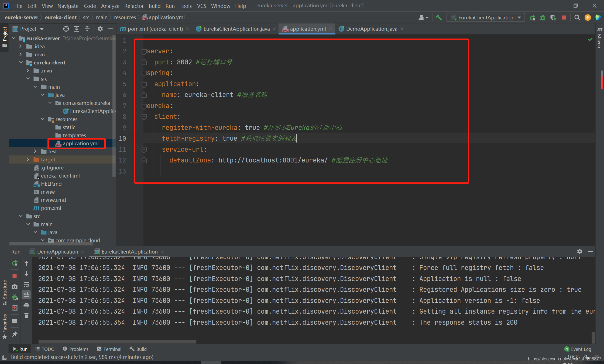
Task: Clear all console output trash icon
Action: [x=26, y=316]
